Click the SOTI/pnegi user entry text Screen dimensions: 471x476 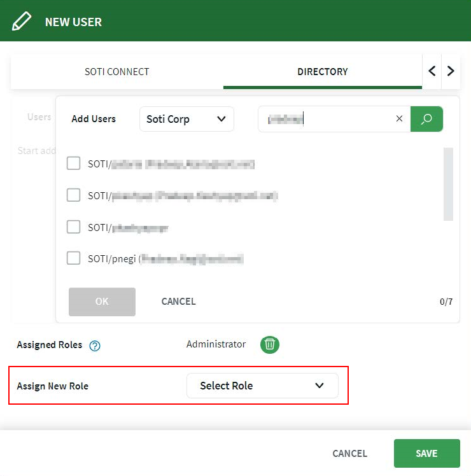click(165, 258)
